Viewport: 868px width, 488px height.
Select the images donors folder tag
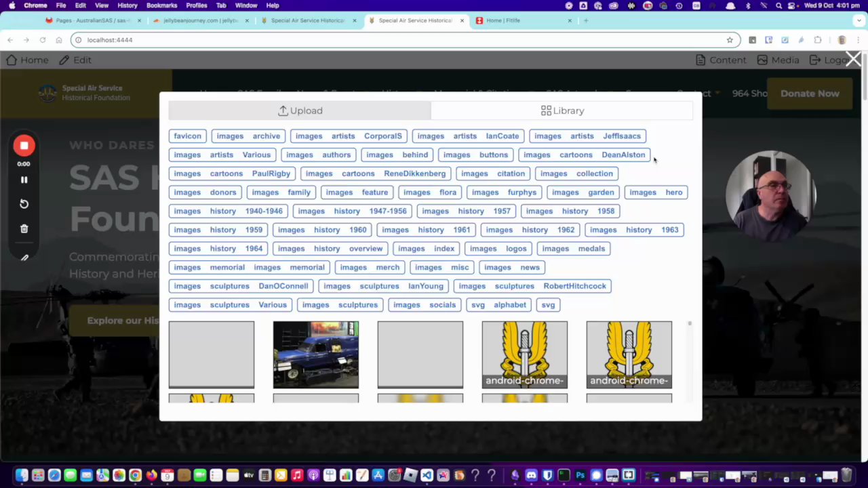[205, 192]
